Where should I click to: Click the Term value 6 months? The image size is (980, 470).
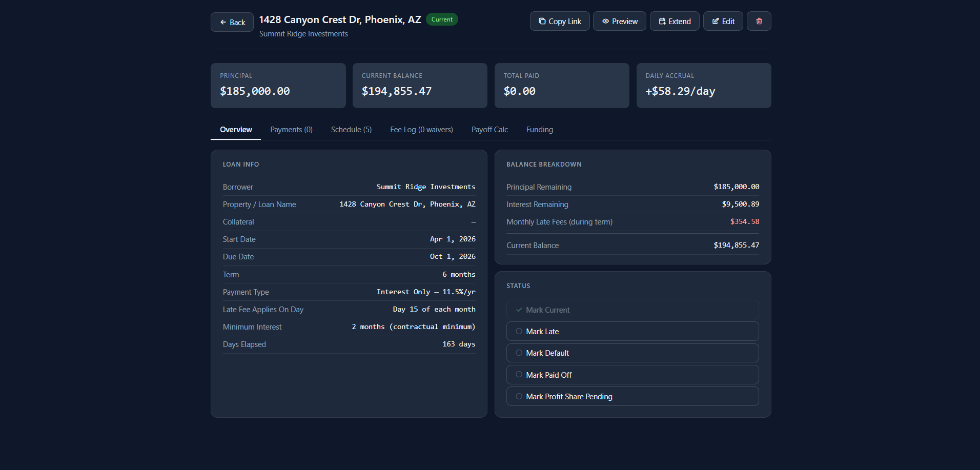459,274
